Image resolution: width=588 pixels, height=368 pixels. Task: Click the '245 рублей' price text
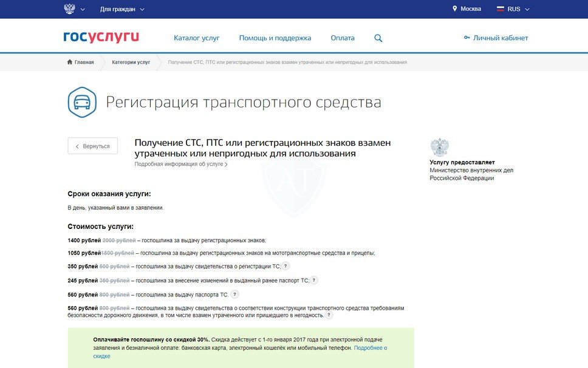pos(83,281)
